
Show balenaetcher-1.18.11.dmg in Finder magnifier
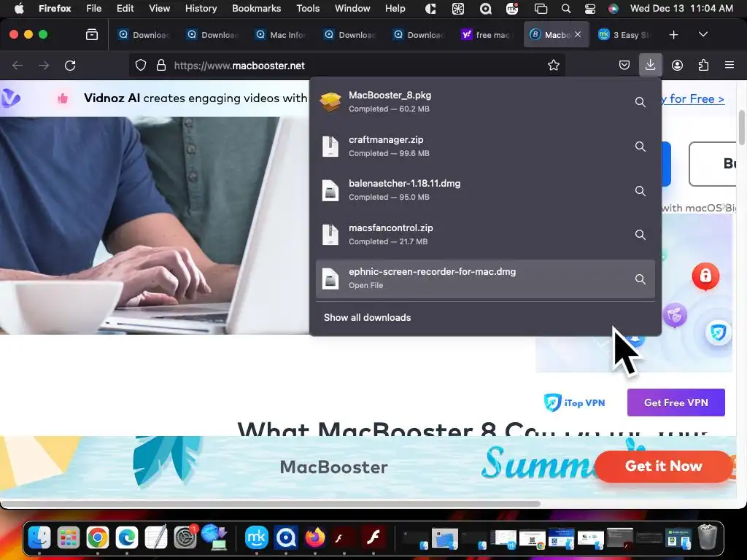(x=640, y=190)
